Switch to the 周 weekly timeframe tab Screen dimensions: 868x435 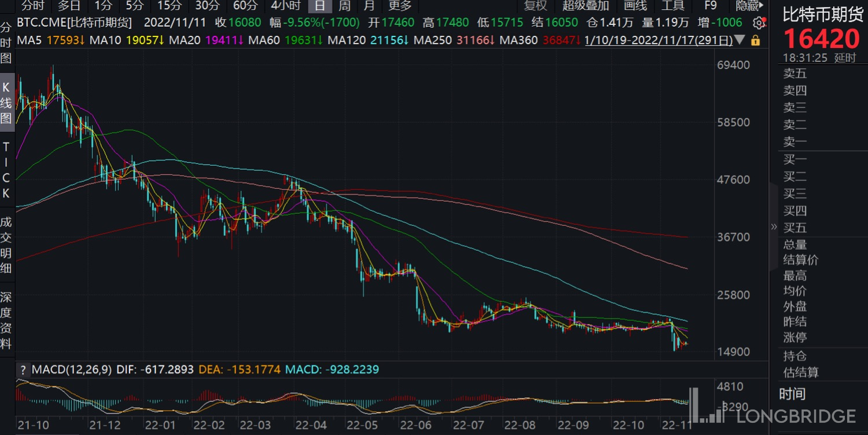coord(344,6)
